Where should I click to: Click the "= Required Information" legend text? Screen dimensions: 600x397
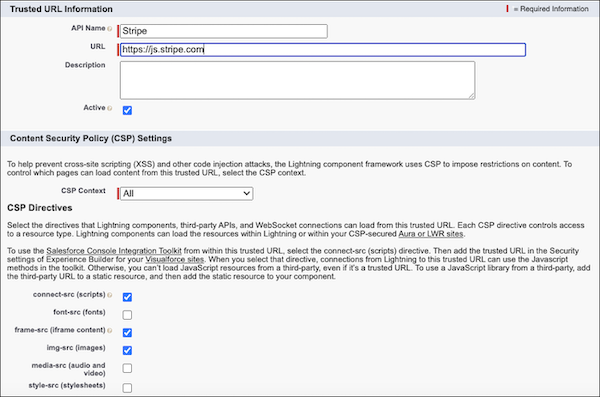pyautogui.click(x=551, y=9)
